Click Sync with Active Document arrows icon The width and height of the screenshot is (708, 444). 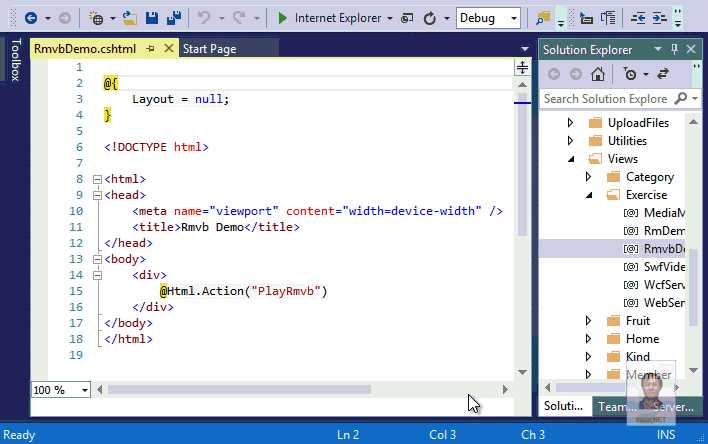tap(663, 74)
